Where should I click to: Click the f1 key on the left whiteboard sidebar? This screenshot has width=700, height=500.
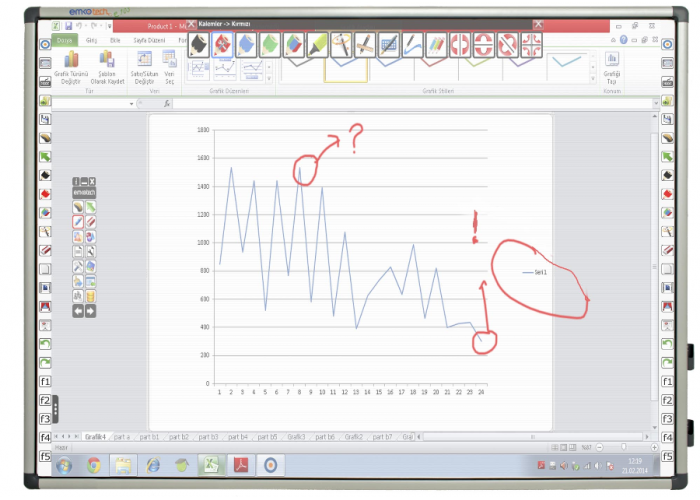click(45, 381)
